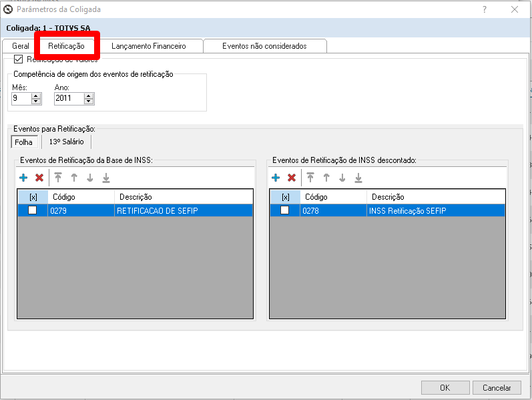Sort INSS descontado table by Código
Viewport: 532px width, 400px height.
[x=334, y=197]
